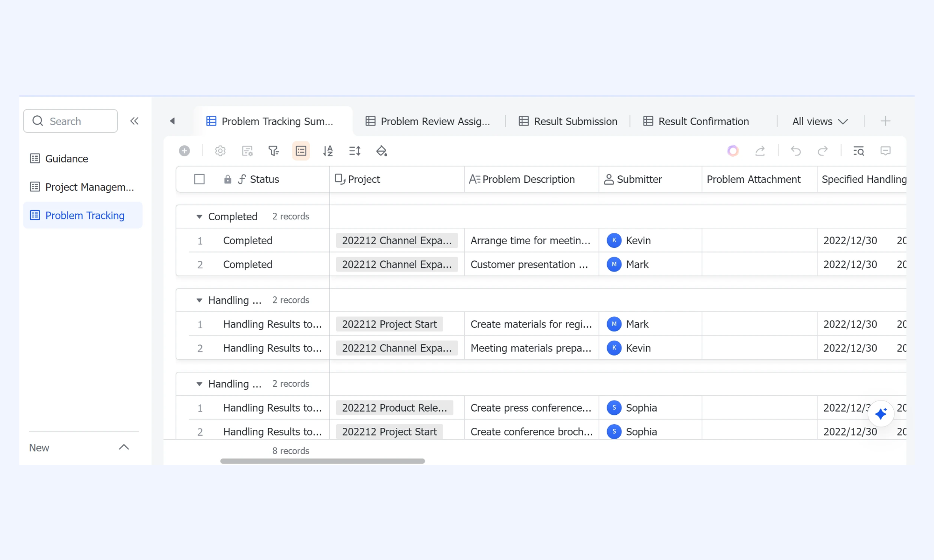Open the fill color bucket icon
Image resolution: width=934 pixels, height=560 pixels.
tap(382, 151)
